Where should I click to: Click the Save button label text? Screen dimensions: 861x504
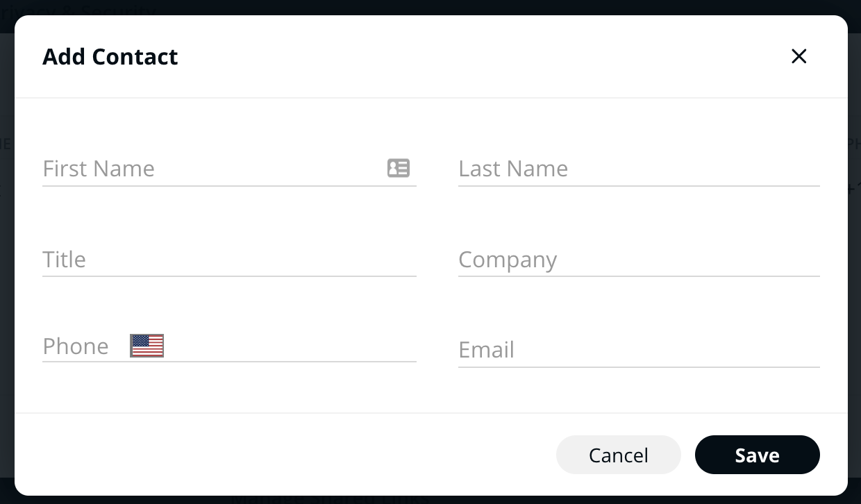pos(757,455)
